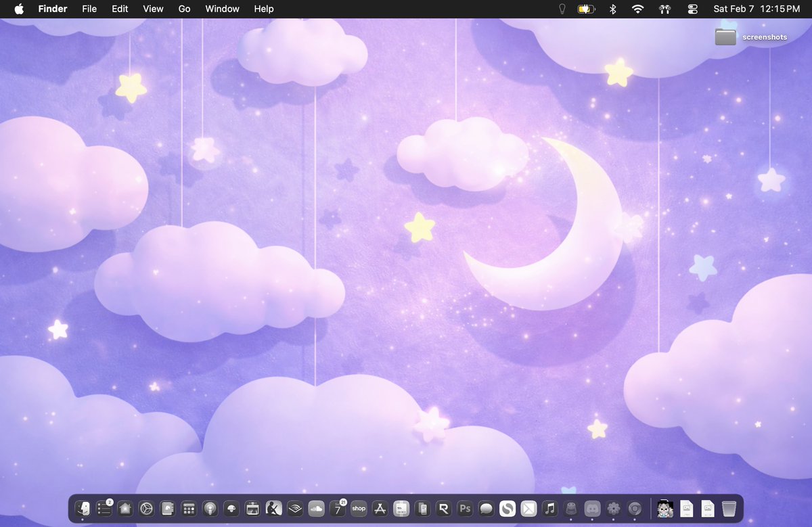Screen dimensions: 812x527
Task: Open the Launchpad grid icon in Dock
Action: pos(189,508)
